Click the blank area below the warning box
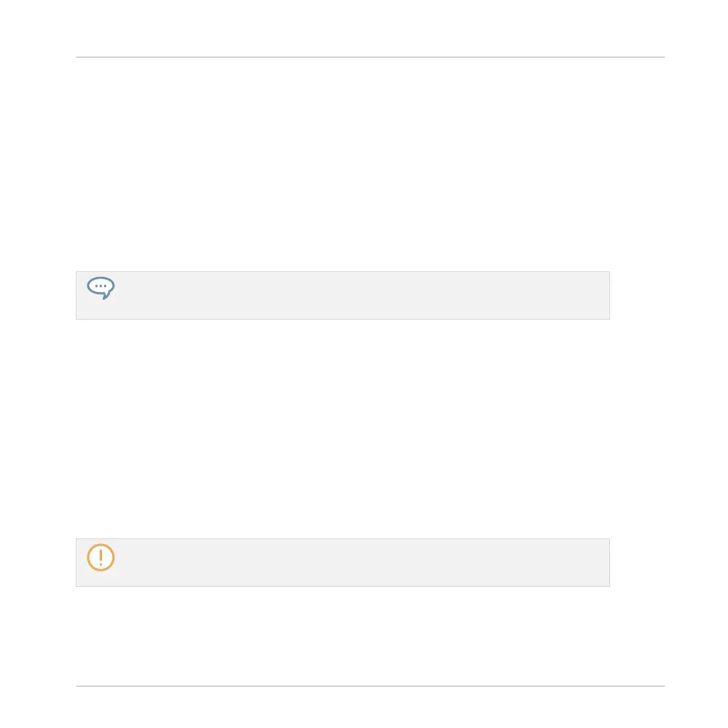Screen dimensions: 728x728 (x=343, y=636)
